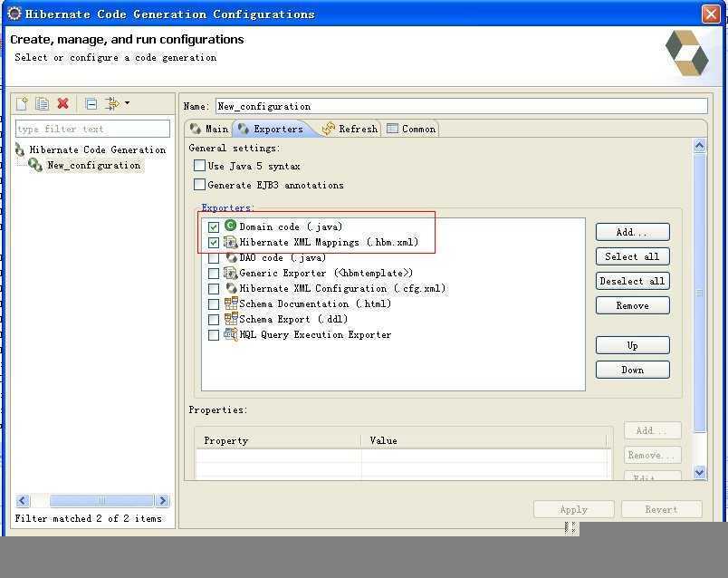Image resolution: width=728 pixels, height=578 pixels.
Task: Select New_configuration in the tree
Action: coord(94,166)
